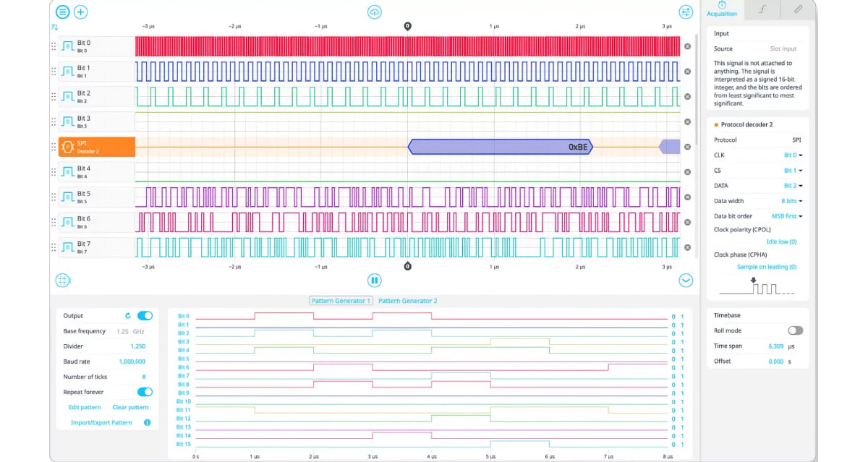This screenshot has height=462, width=868.
Task: Click the Bit 1 channel waveform icon
Action: click(67, 72)
